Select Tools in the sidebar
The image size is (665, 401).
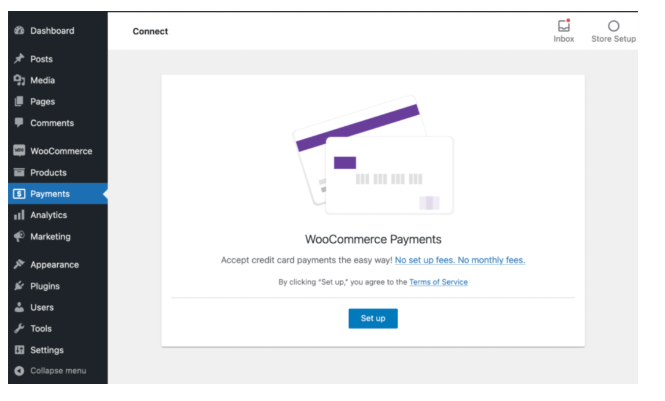[41, 328]
